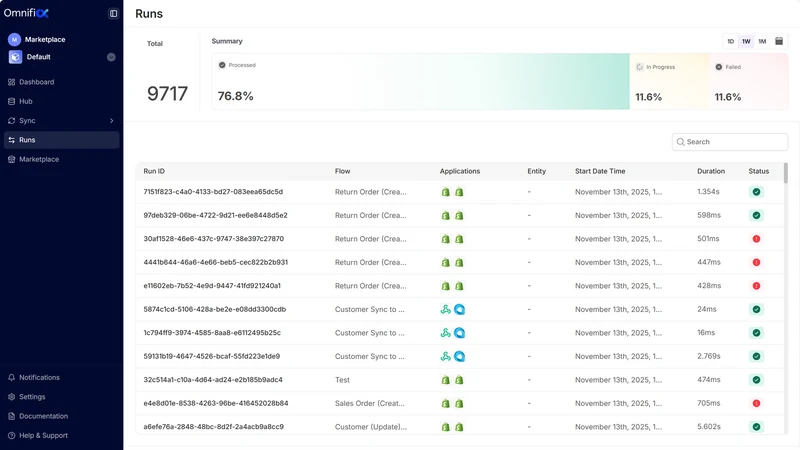Sort by Run ID column header
The height and width of the screenshot is (450, 800).
[154, 171]
